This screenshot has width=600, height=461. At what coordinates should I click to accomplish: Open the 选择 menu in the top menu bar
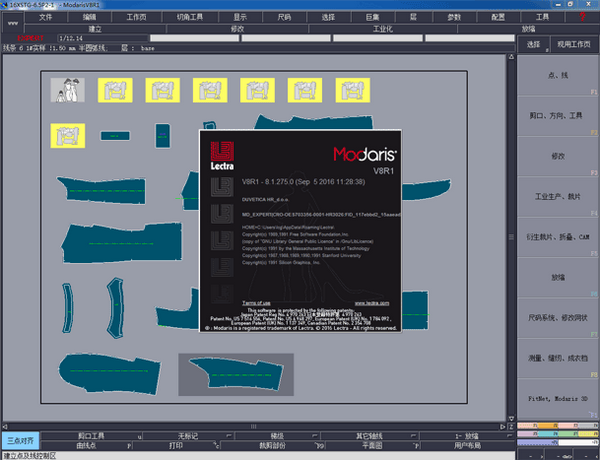point(328,17)
